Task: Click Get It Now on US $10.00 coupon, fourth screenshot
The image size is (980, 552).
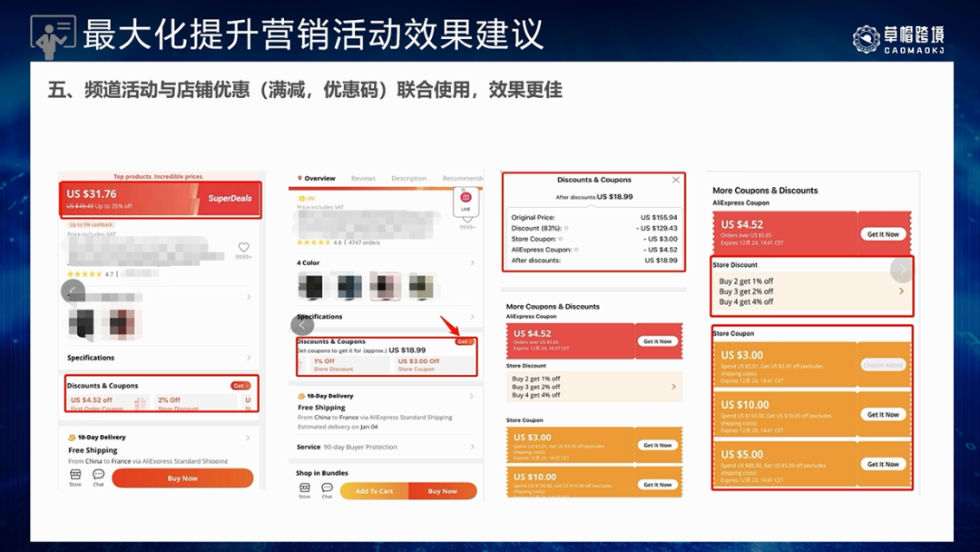Action: tap(883, 415)
